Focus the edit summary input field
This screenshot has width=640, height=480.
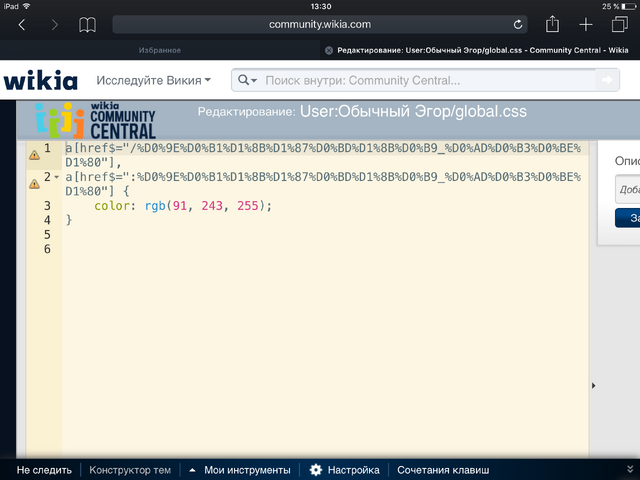627,189
